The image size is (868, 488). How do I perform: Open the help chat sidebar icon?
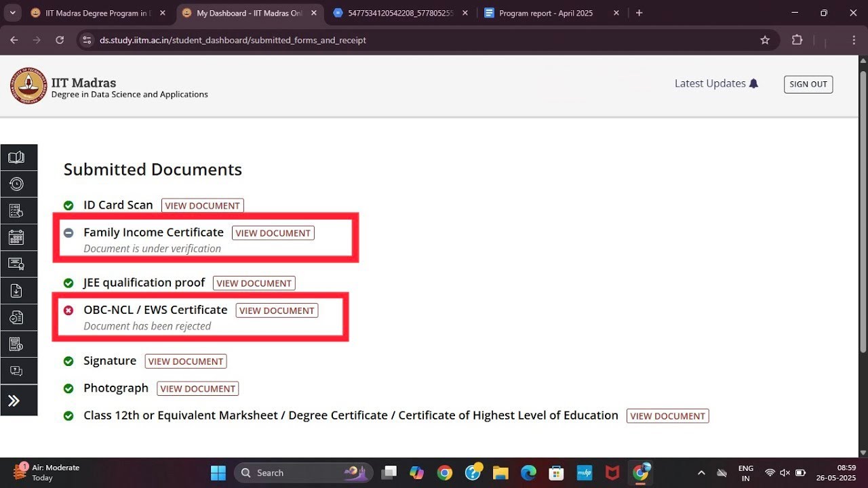point(16,371)
